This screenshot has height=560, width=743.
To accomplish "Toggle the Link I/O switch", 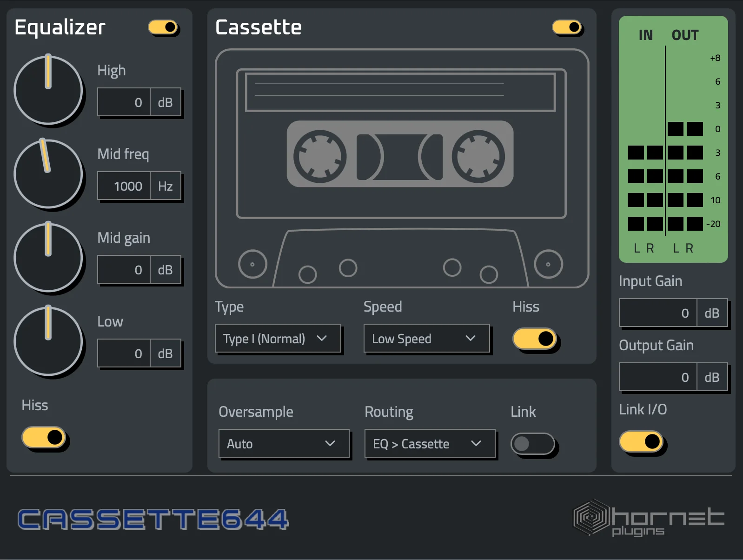I will 641,441.
